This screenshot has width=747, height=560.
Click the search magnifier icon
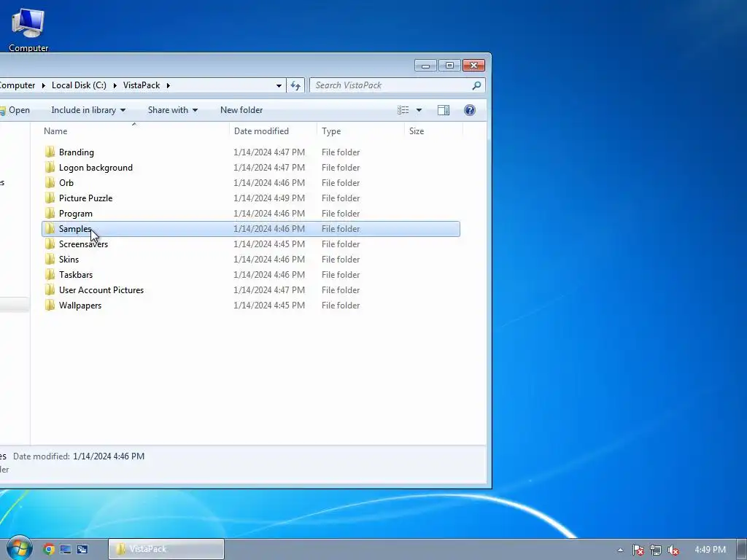click(476, 86)
